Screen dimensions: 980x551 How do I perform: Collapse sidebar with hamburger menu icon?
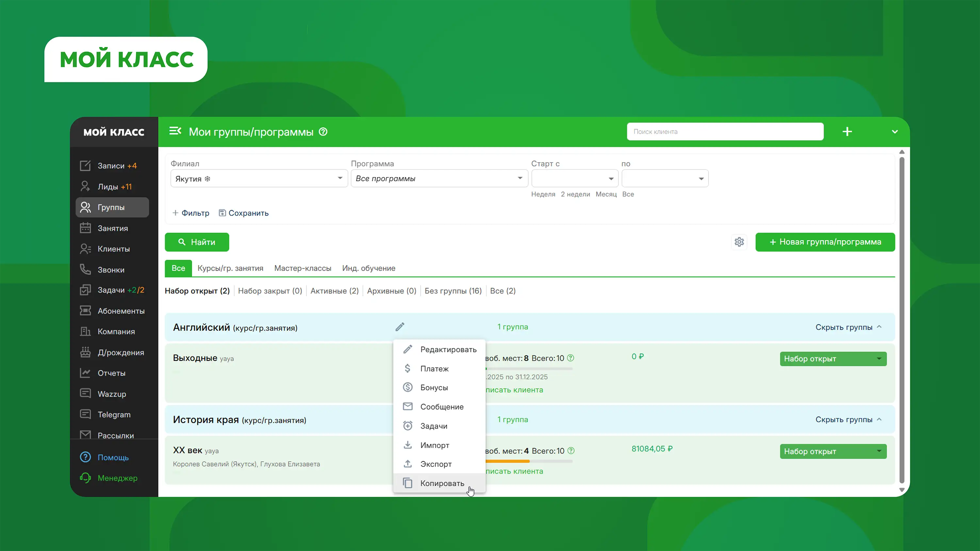(x=175, y=131)
